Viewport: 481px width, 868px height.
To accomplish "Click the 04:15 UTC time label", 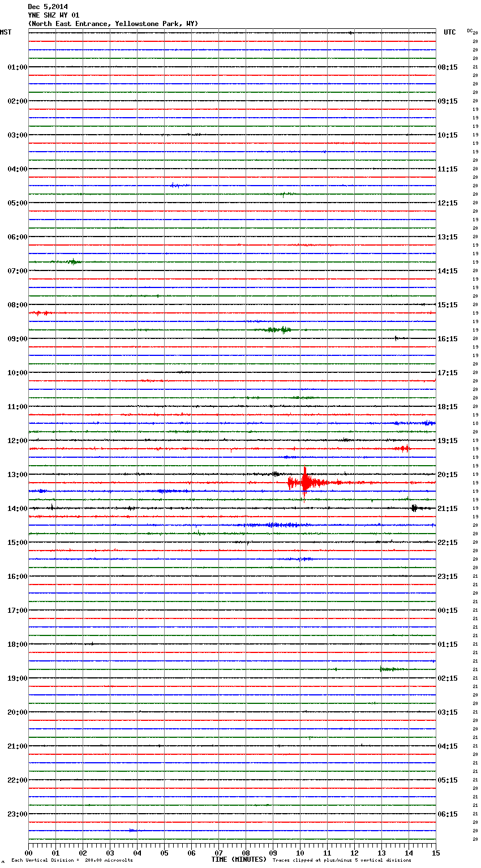I will (448, 746).
